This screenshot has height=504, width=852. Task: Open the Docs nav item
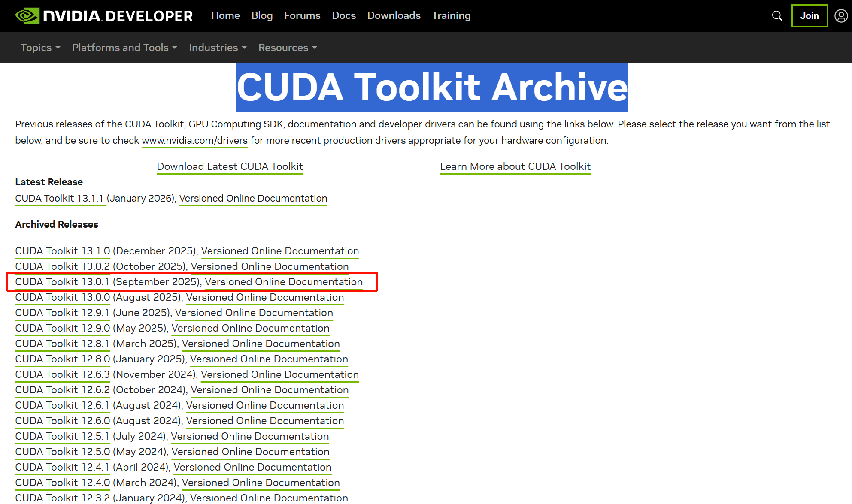click(x=344, y=15)
